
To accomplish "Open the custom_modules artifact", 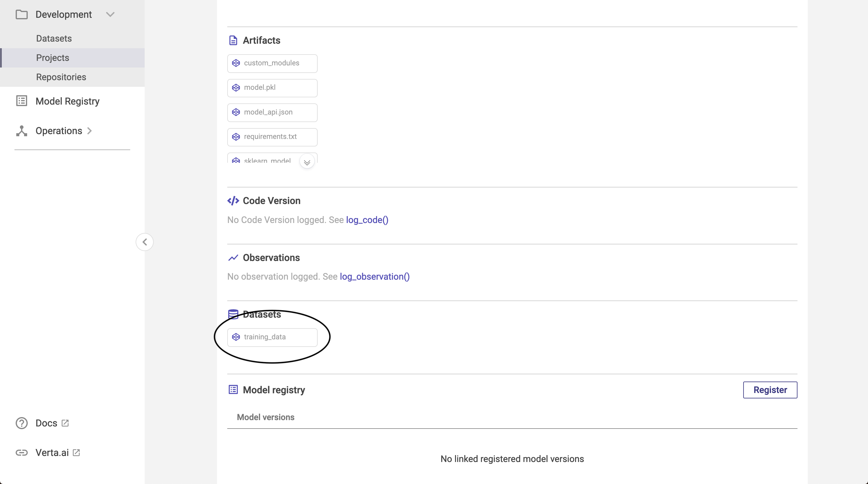I will coord(272,63).
